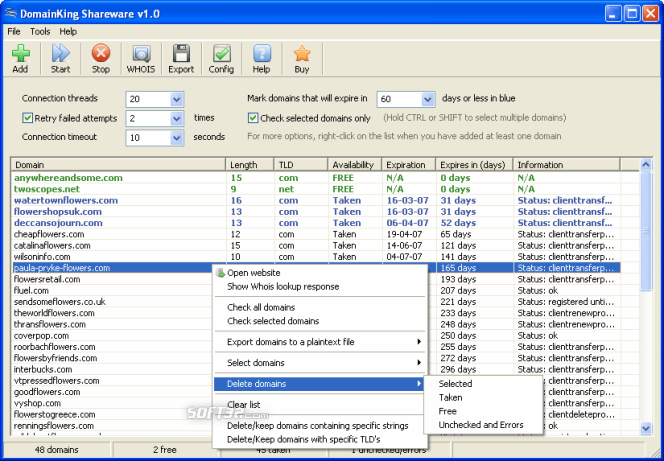664x461 pixels.
Task: Delete Selected domains from submenu
Action: coord(483,384)
